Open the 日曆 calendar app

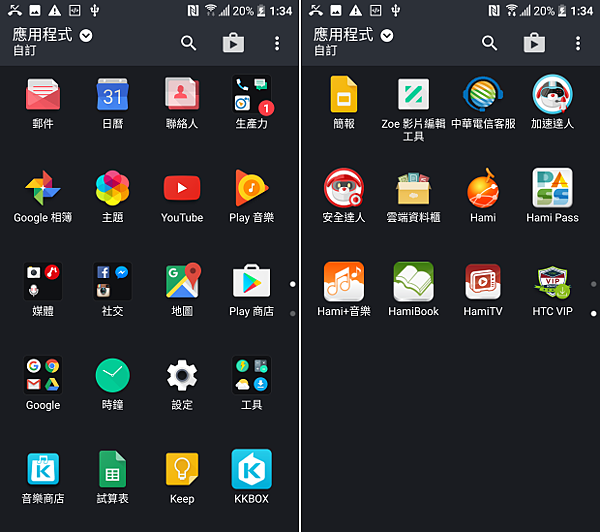coord(112,95)
